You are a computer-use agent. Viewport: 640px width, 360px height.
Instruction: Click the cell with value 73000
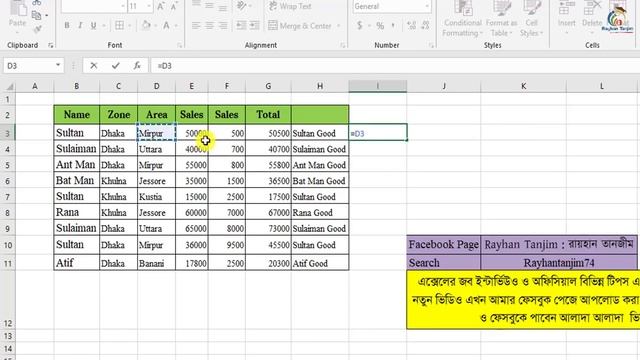click(268, 229)
